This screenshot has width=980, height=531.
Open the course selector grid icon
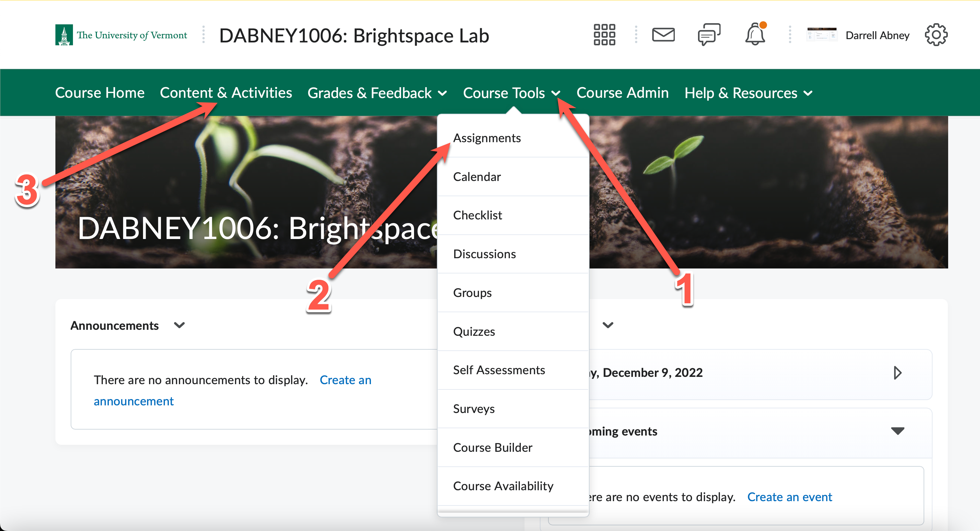[604, 34]
